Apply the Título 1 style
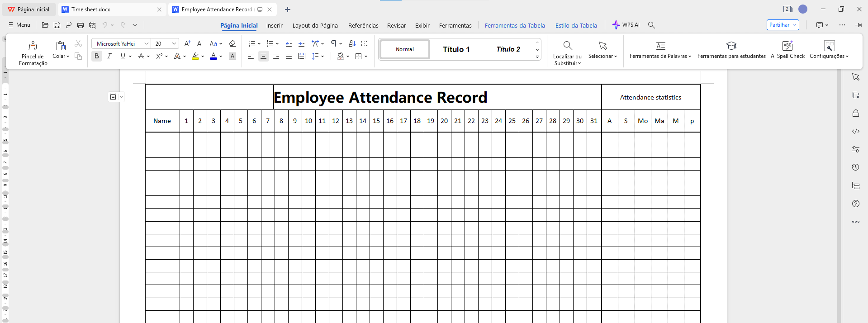This screenshot has width=868, height=323. click(456, 49)
